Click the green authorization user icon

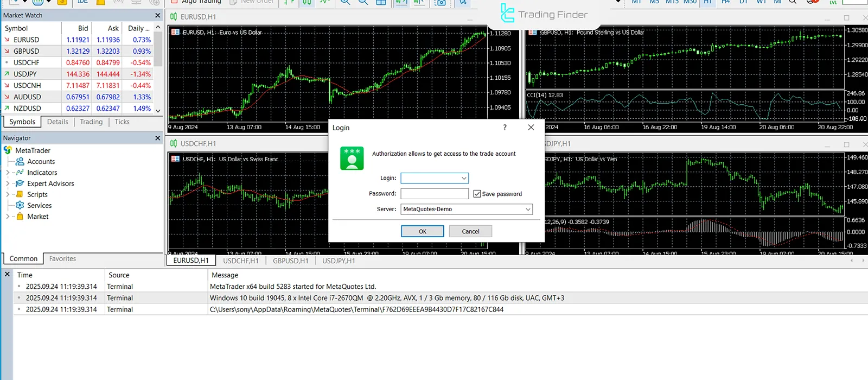coord(352,158)
